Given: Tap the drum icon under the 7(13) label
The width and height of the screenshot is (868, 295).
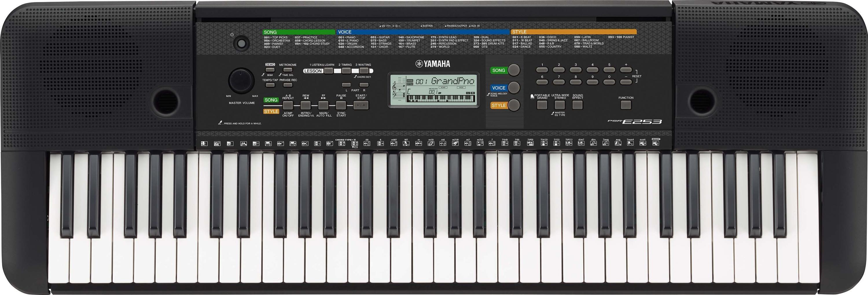Looking at the screenshot, I should [x=557, y=144].
